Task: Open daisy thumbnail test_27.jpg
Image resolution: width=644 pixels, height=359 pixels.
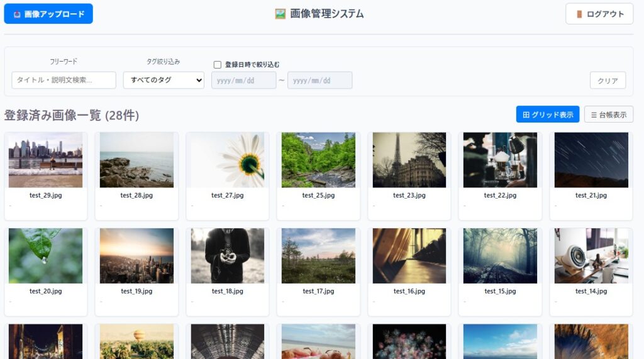Action: 228,160
